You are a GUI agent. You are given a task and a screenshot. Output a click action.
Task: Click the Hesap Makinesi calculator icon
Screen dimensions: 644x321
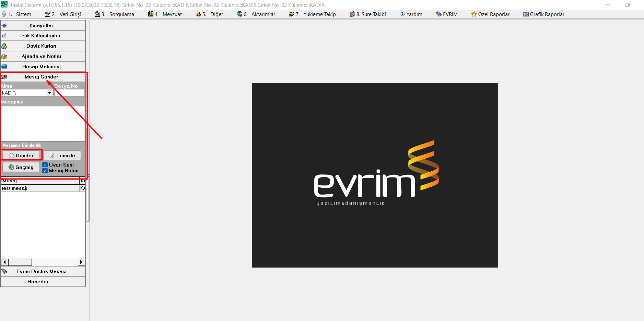click(4, 66)
